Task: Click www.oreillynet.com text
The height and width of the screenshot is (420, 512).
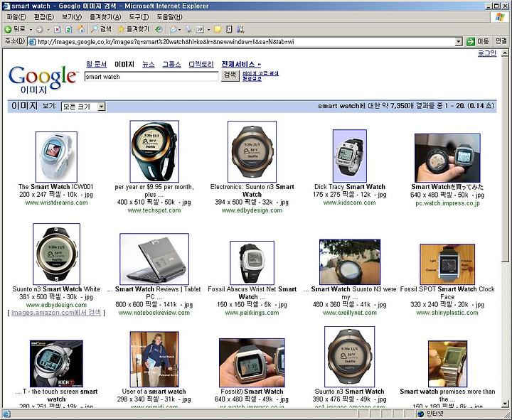Action: (x=350, y=313)
